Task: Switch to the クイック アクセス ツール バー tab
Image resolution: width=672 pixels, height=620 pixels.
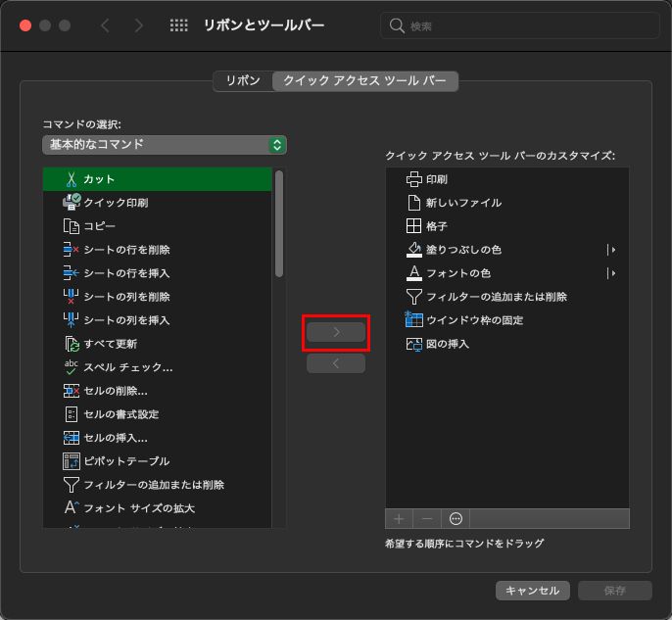Action: click(x=364, y=81)
